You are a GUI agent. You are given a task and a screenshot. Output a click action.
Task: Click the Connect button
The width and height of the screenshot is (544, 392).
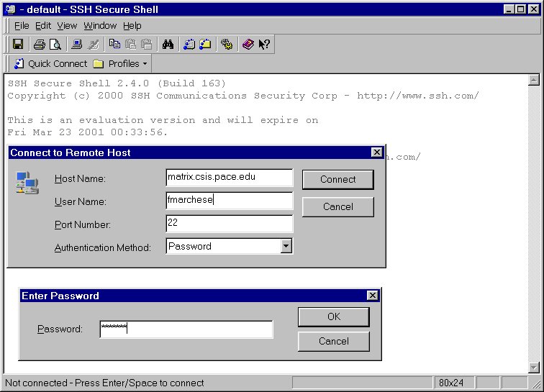pos(338,179)
